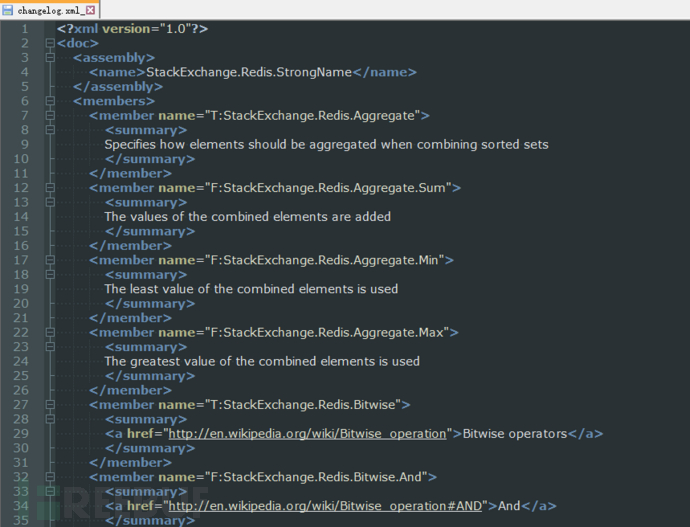Click 'Bitwise operators' link text on line 29
Image resolution: width=690 pixels, height=527 pixels.
(515, 434)
